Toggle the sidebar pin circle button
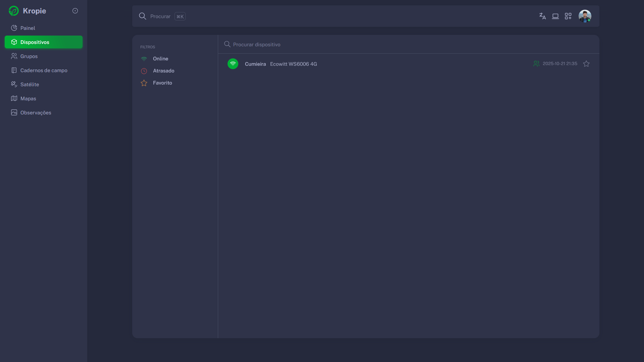644x362 pixels. click(x=75, y=11)
